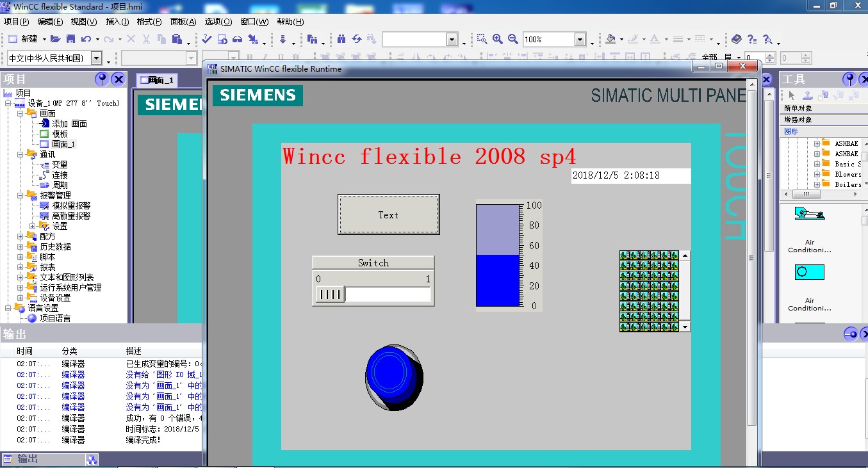Open the 插入(I) menu
This screenshot has height=468, width=868.
[x=117, y=22]
